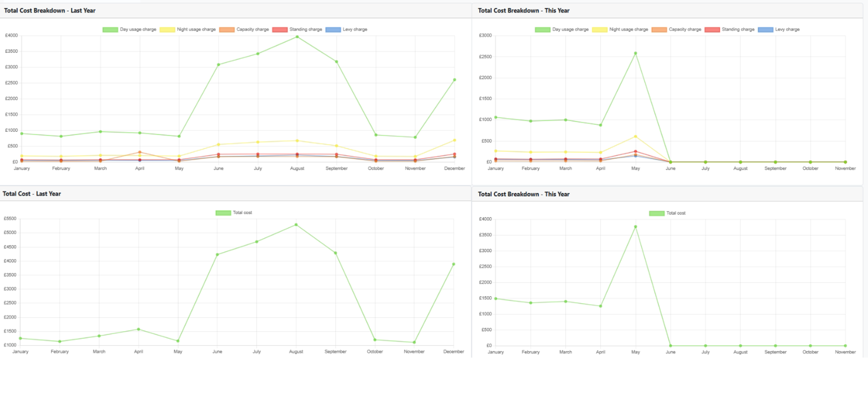Click red Standing charge swatch, top This Year chart
This screenshot has height=420, width=868.
pyautogui.click(x=712, y=30)
